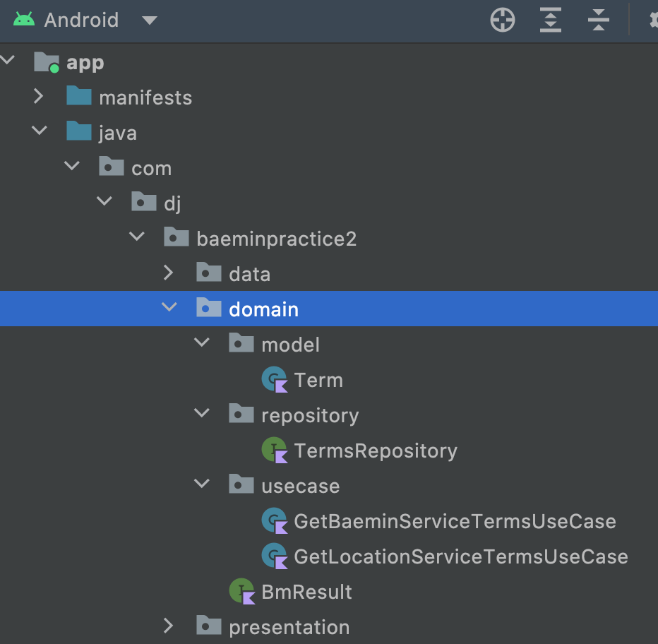Select the 'presentation' label text
This screenshot has height=644, width=658.
tap(289, 628)
